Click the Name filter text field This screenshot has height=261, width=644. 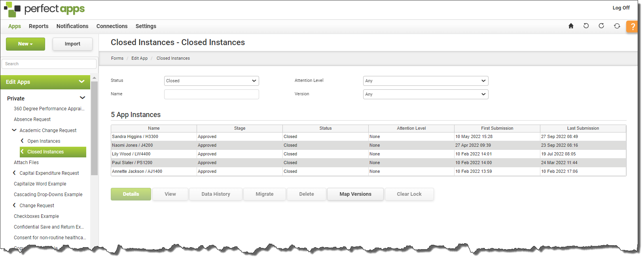(x=212, y=94)
